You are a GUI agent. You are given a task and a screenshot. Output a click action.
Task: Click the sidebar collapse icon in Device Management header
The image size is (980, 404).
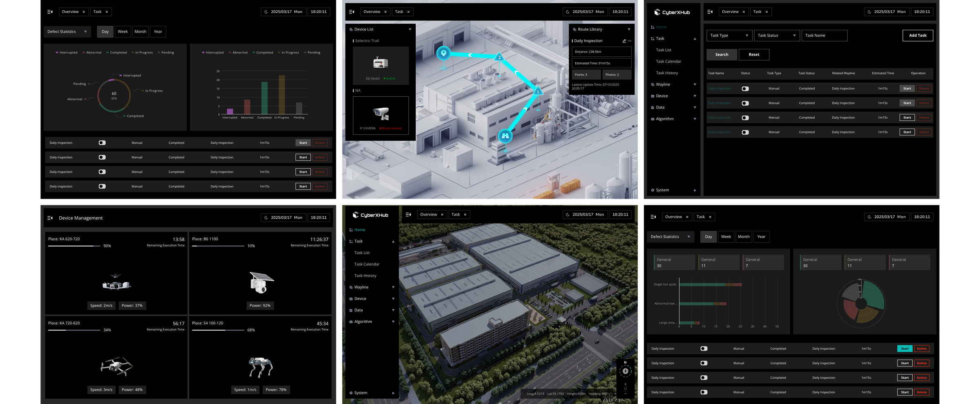click(x=50, y=218)
